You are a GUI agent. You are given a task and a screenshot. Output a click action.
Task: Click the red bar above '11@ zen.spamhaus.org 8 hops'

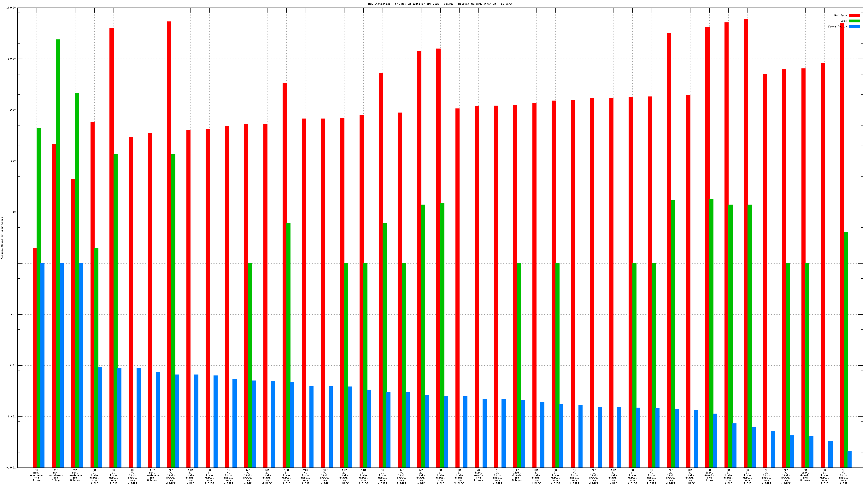click(150, 300)
